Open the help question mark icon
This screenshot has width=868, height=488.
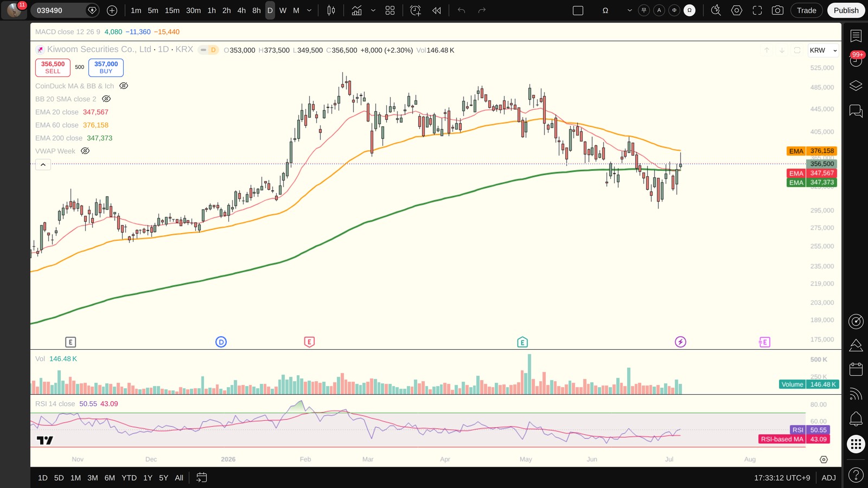pos(856,476)
